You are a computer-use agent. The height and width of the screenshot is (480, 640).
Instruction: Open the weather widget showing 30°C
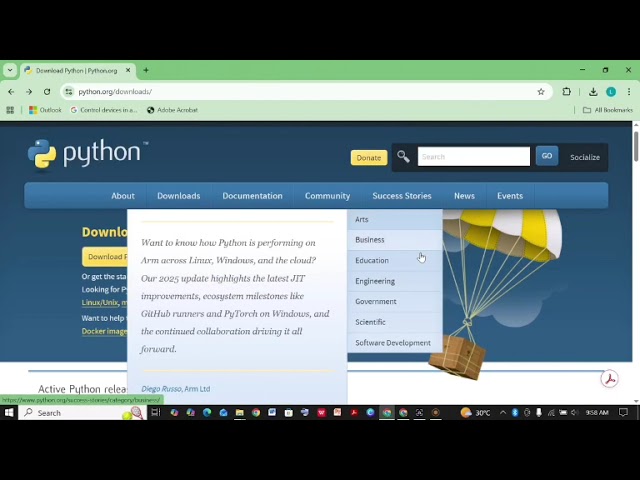click(x=476, y=413)
